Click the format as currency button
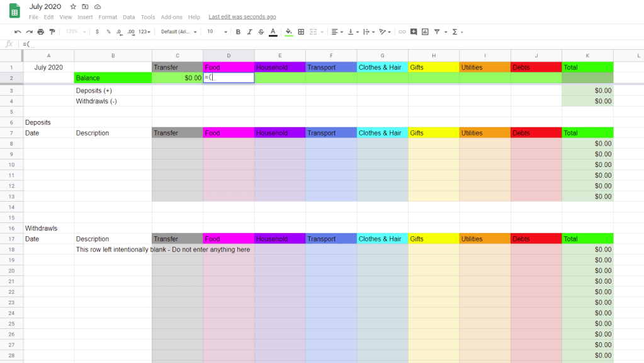644x363 pixels. click(x=97, y=32)
